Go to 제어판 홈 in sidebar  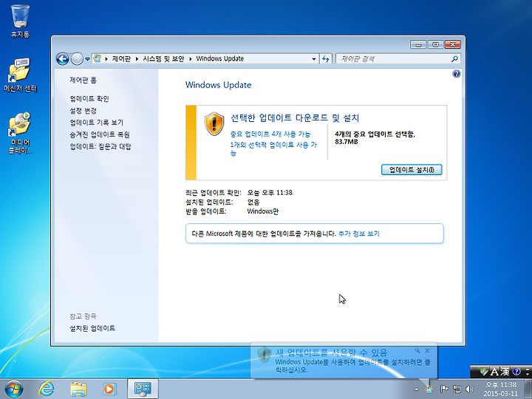click(83, 80)
